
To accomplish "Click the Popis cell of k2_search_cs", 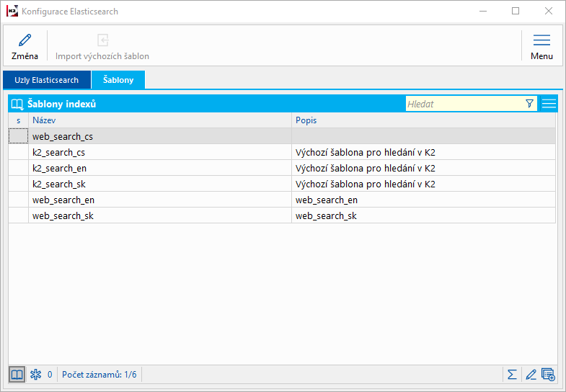I will coord(423,152).
